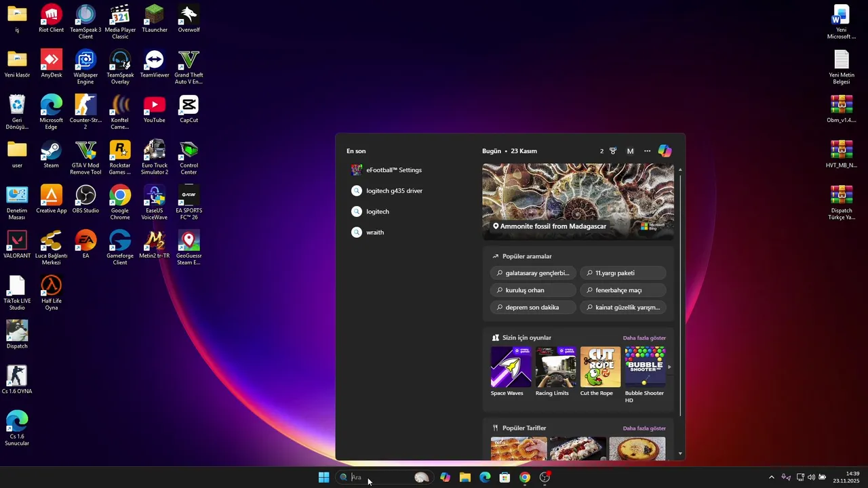Click popular search deprem son dakika
Viewport: 868px width, 488px height.
point(533,307)
